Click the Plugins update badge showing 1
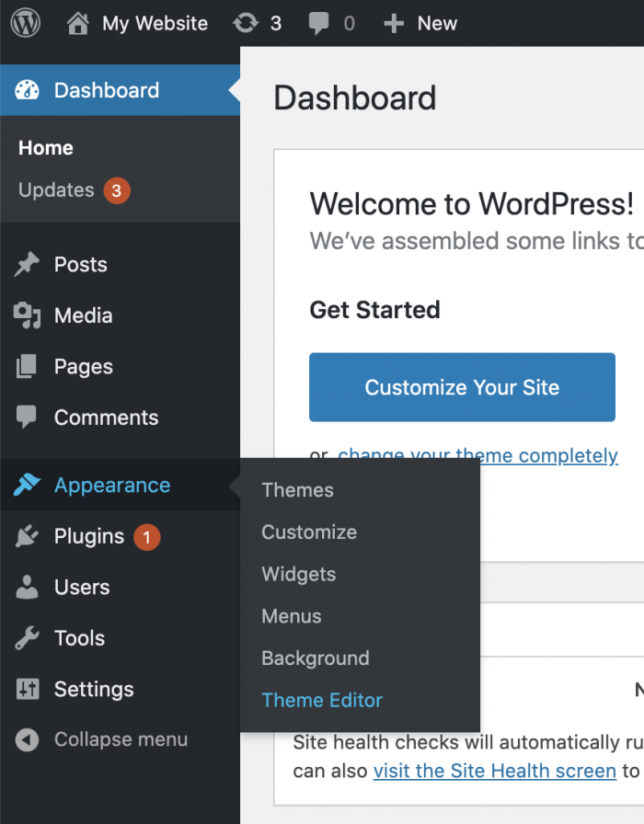This screenshot has width=644, height=824. pos(146,537)
